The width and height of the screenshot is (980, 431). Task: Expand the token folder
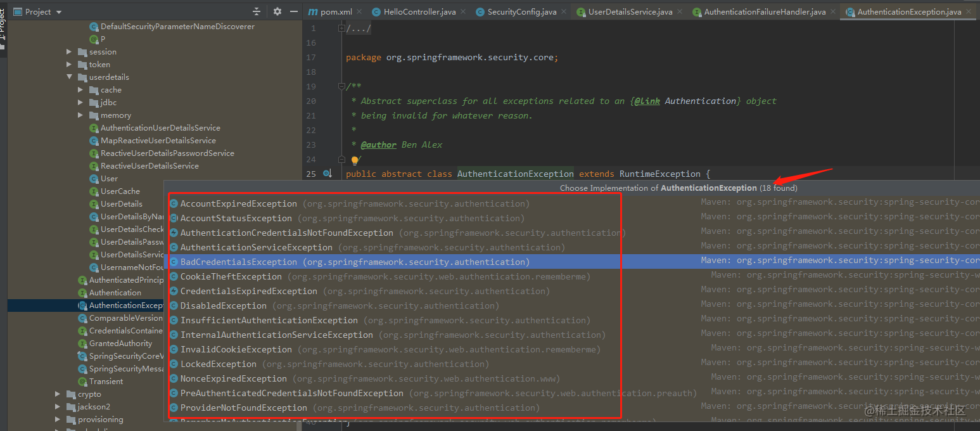[x=70, y=65]
